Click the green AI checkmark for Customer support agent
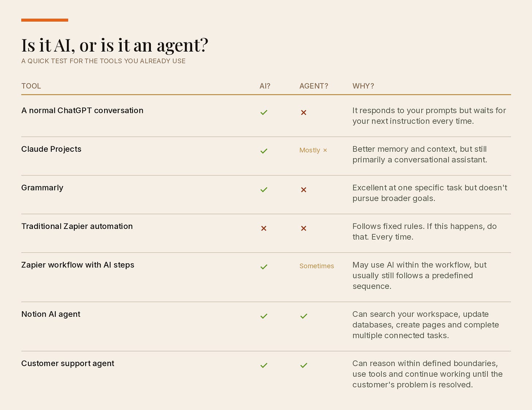The height and width of the screenshot is (410, 532). point(264,365)
